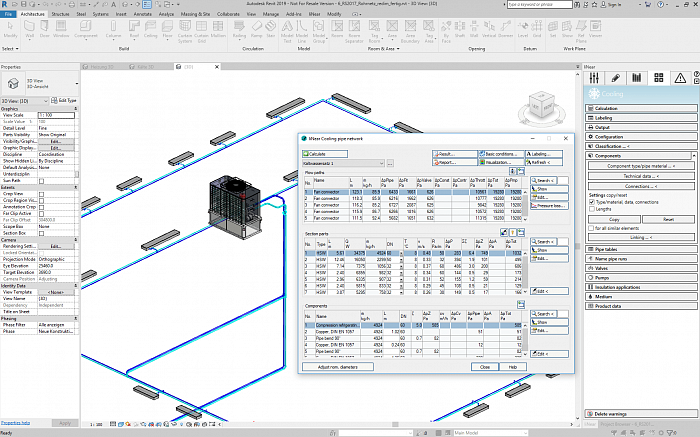Toggle the Crop View checkbox
Image resolution: width=700 pixels, height=437 pixels.
(x=42, y=194)
